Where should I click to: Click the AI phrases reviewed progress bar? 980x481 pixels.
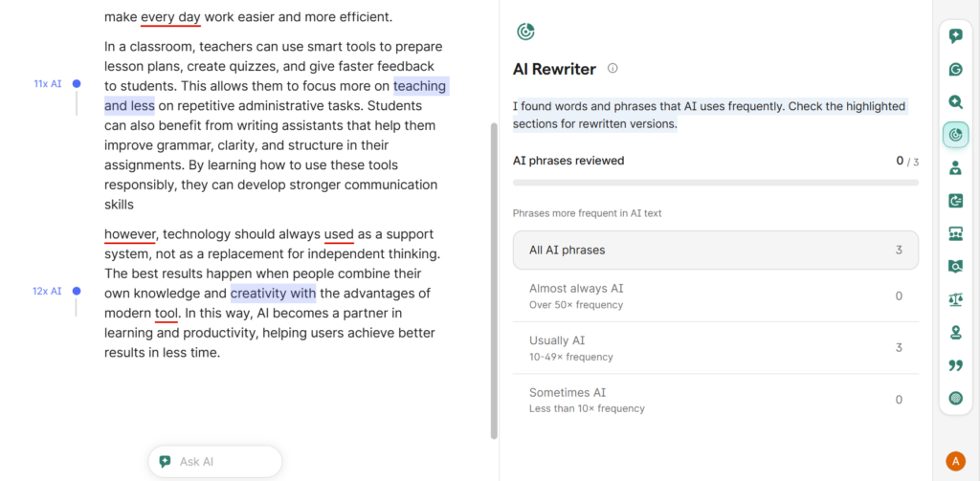tap(715, 182)
